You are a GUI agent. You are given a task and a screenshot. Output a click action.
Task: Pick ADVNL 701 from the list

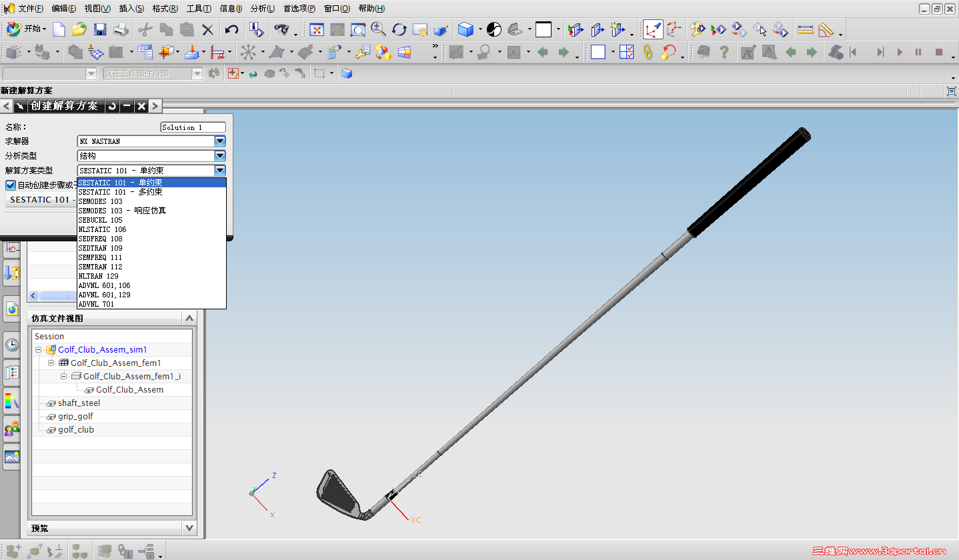tap(152, 304)
